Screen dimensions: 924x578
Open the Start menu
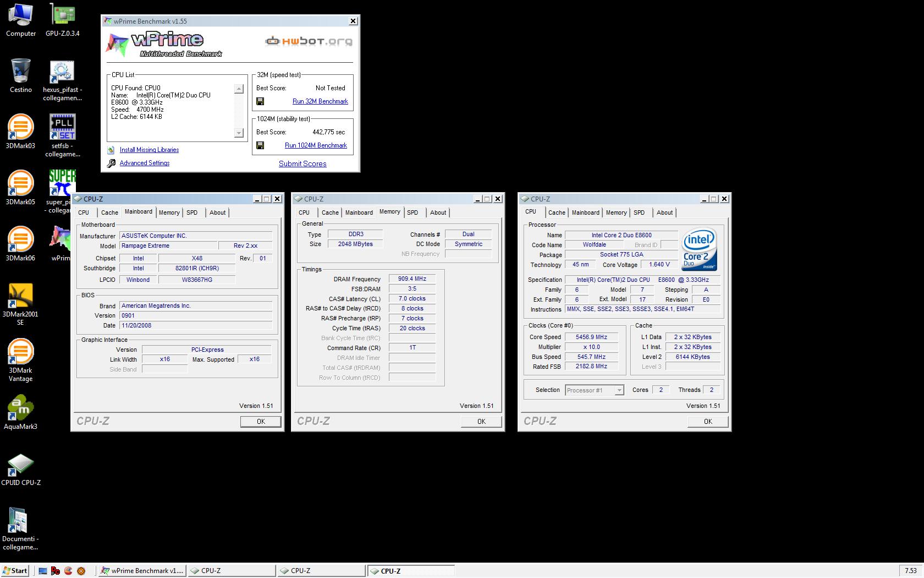coord(15,571)
